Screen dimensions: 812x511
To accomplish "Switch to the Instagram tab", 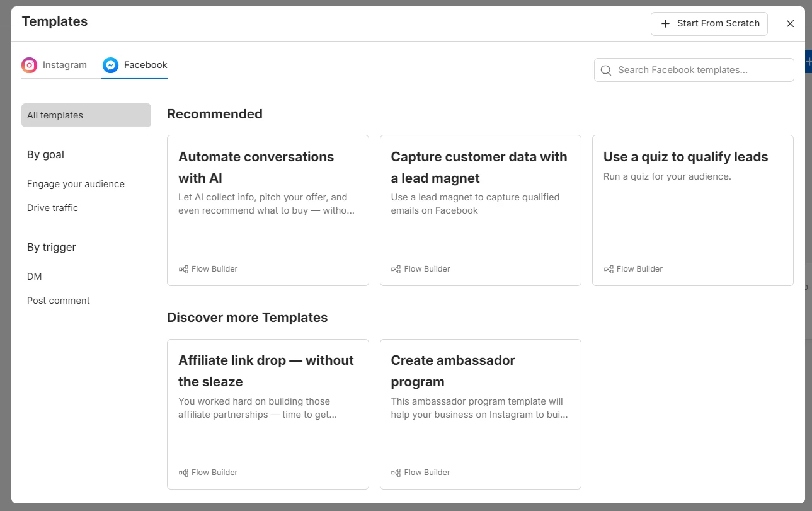I will [x=64, y=65].
